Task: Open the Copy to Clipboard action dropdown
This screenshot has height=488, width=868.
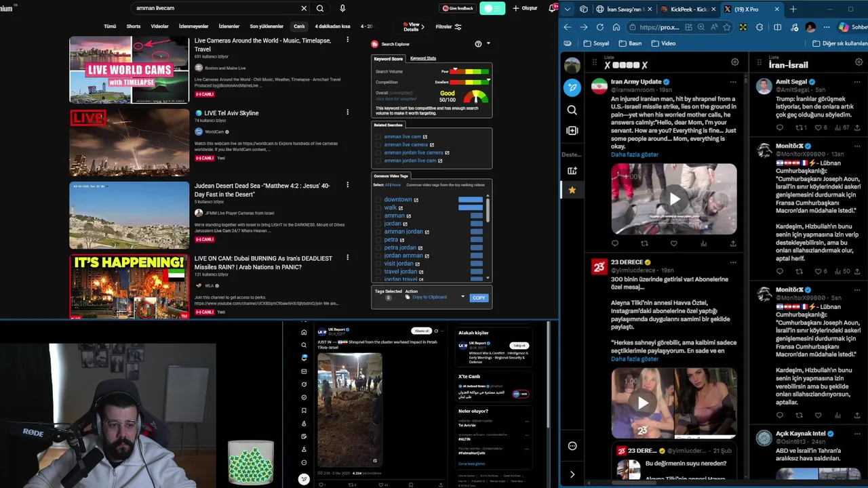Action: [x=462, y=297]
